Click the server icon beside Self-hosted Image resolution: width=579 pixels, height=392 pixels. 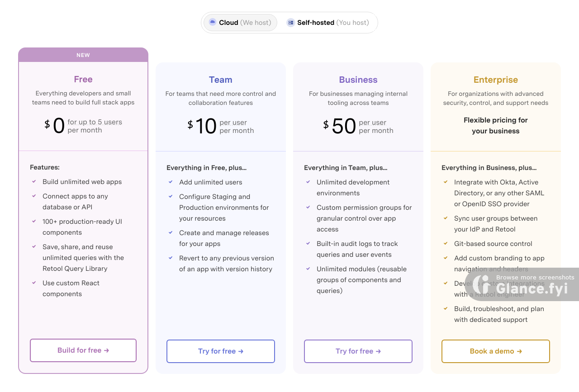click(290, 22)
